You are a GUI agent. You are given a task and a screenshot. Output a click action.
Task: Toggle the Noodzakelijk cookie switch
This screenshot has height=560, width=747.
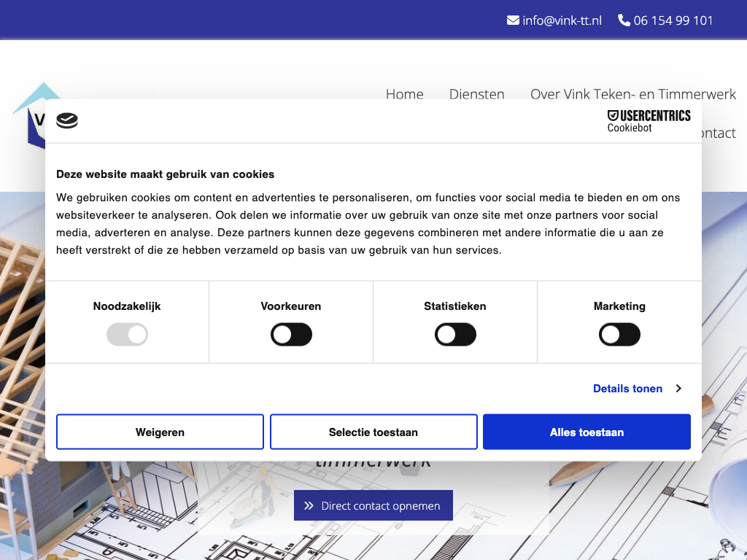tap(127, 335)
